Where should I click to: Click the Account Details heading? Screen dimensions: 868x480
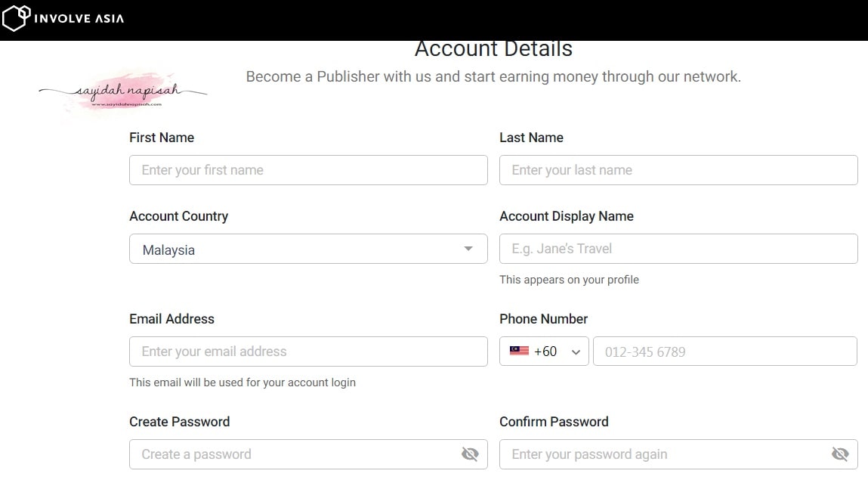click(493, 48)
